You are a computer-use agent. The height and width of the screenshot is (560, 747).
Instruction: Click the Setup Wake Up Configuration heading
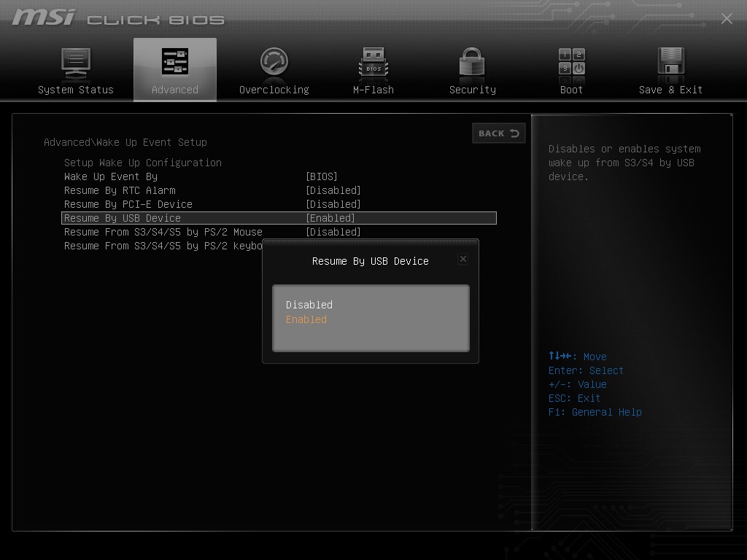click(143, 163)
